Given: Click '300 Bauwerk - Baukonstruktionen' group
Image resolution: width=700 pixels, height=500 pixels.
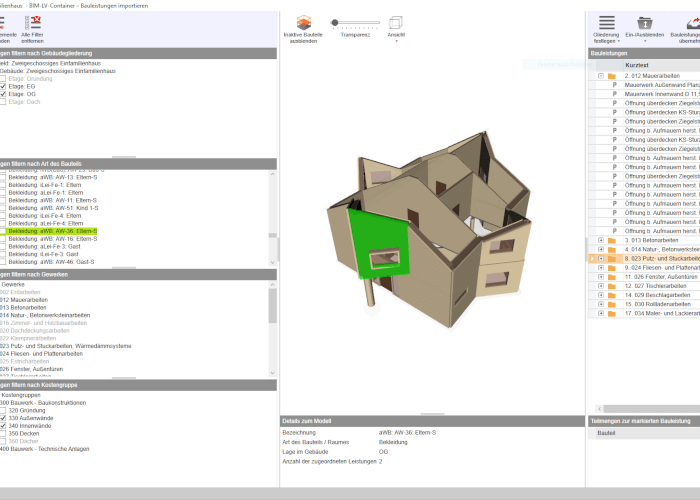Looking at the screenshot, I should pyautogui.click(x=43, y=403).
